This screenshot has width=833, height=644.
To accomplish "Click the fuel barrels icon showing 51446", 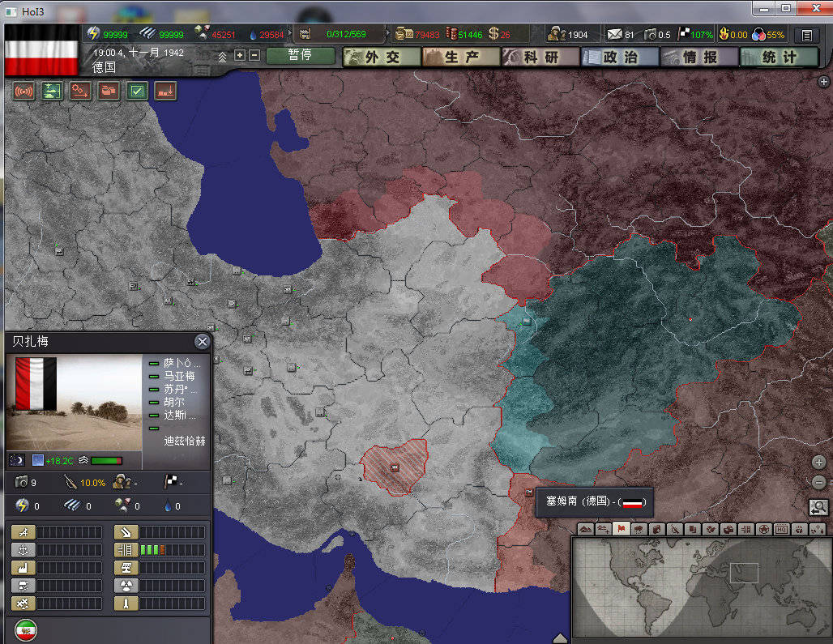I will tap(451, 33).
